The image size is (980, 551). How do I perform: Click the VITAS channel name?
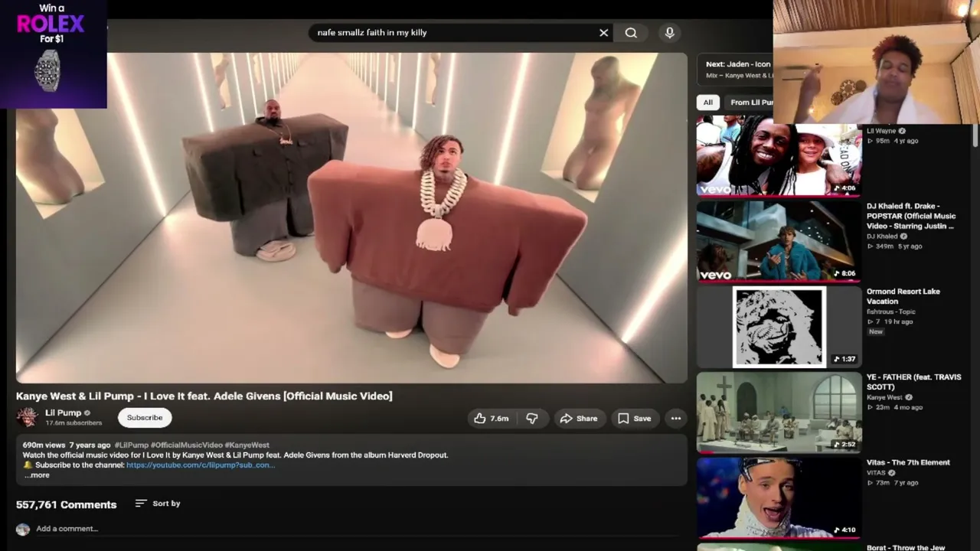(x=876, y=473)
